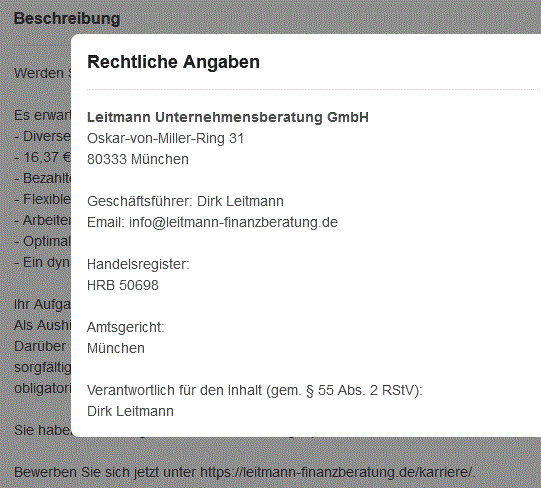Click the '- Flexible' bullet in background

[x=42, y=199]
